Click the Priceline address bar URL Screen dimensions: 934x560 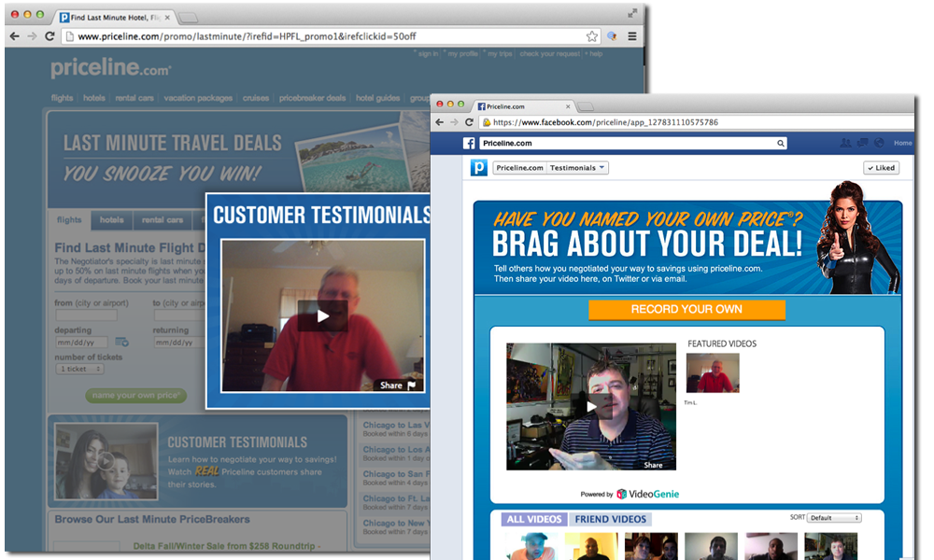tap(248, 36)
